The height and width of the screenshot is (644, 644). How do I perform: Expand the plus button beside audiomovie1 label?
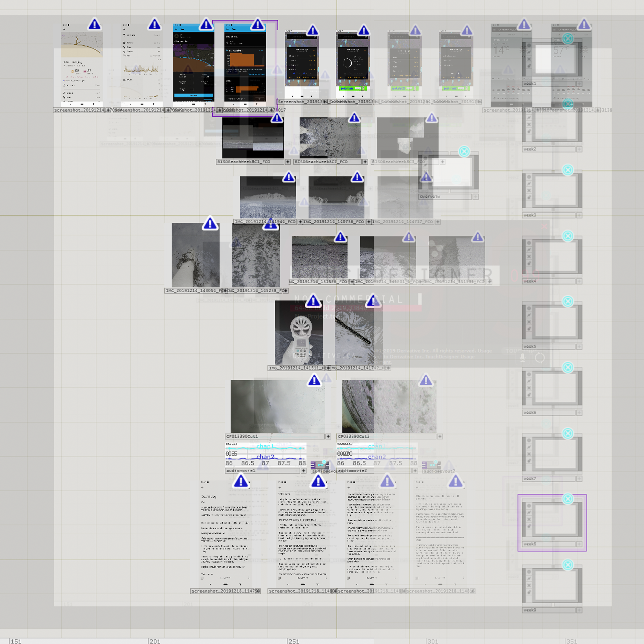pos(303,471)
